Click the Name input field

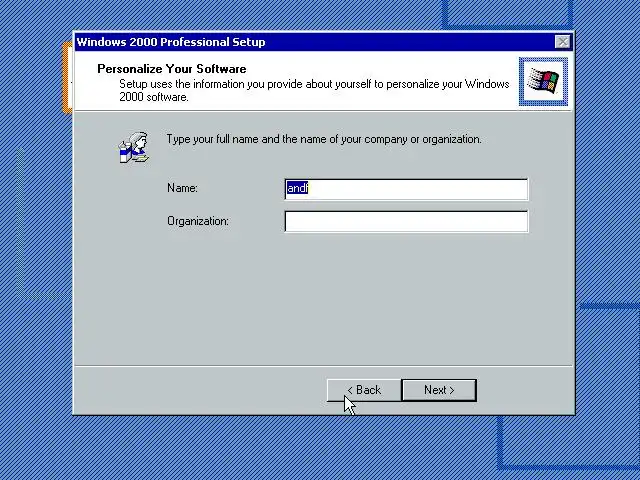(x=406, y=189)
